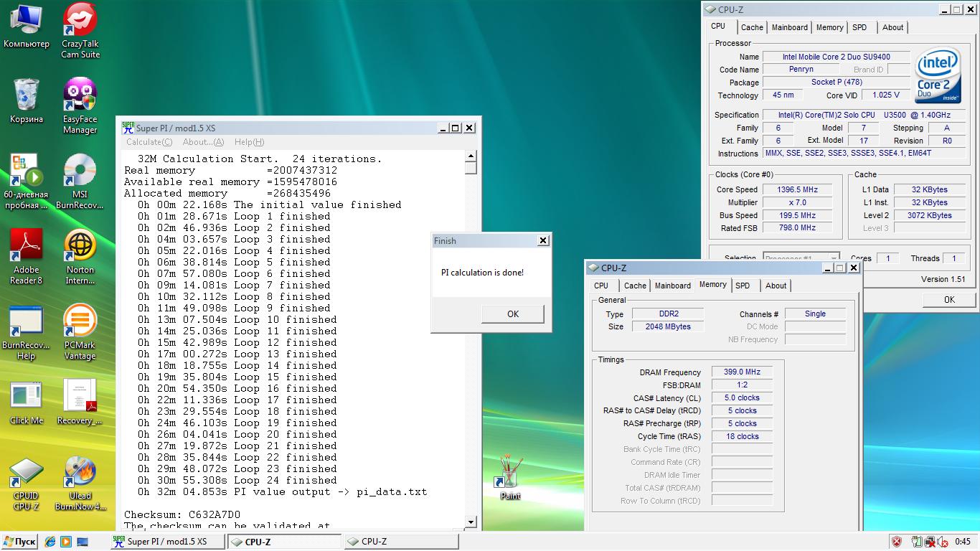Image resolution: width=980 pixels, height=551 pixels.
Task: Click the Channels field showing Single
Action: point(815,314)
